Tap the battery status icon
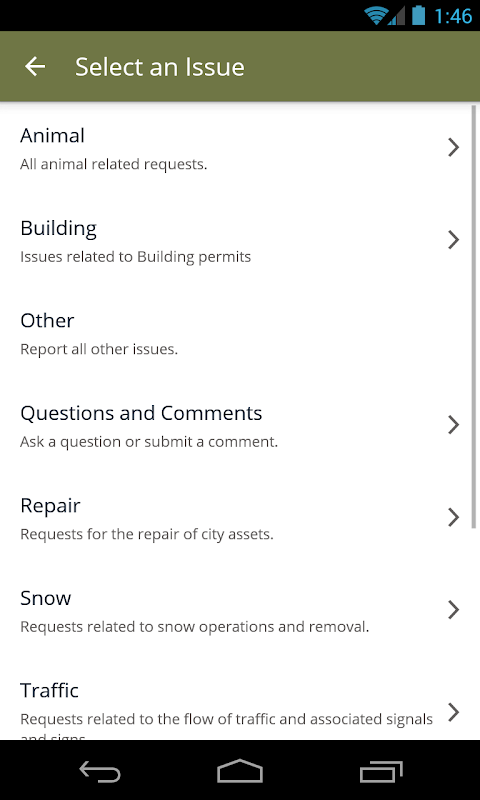Viewport: 480px width, 800px height. tap(418, 15)
